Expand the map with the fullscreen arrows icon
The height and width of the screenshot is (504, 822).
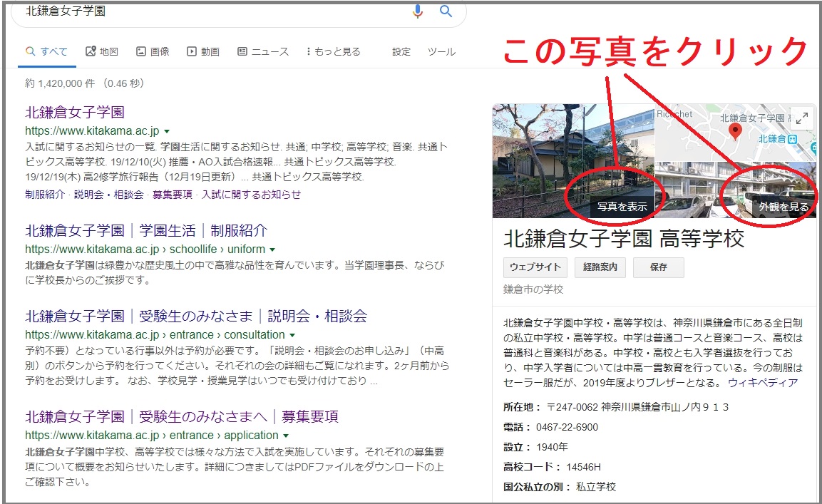pyautogui.click(x=801, y=118)
